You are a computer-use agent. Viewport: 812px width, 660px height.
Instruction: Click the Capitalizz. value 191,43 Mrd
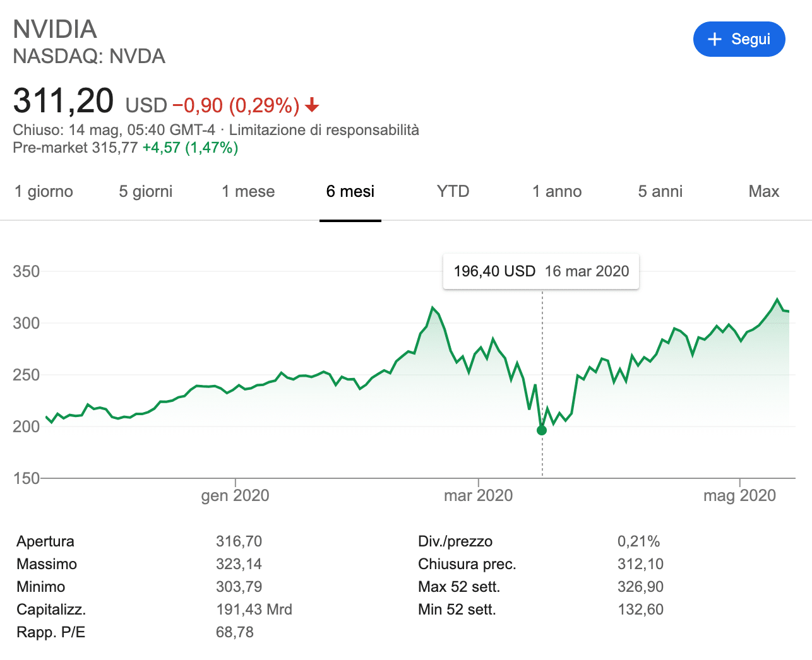[254, 610]
